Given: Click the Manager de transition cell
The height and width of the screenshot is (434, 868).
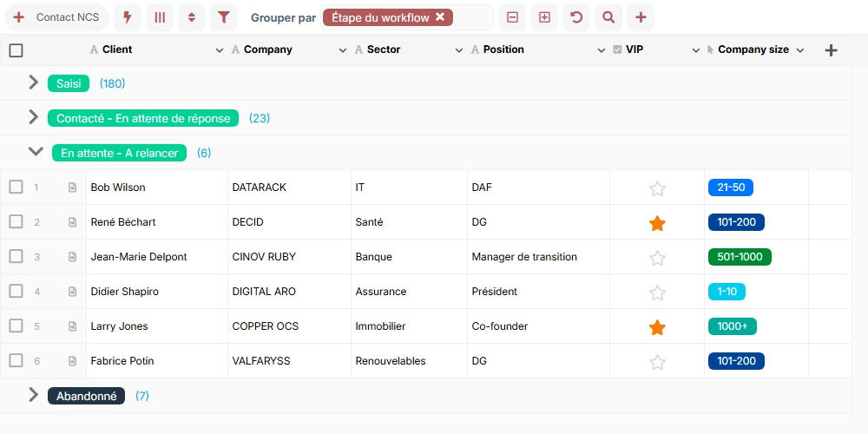Looking at the screenshot, I should (x=538, y=257).
